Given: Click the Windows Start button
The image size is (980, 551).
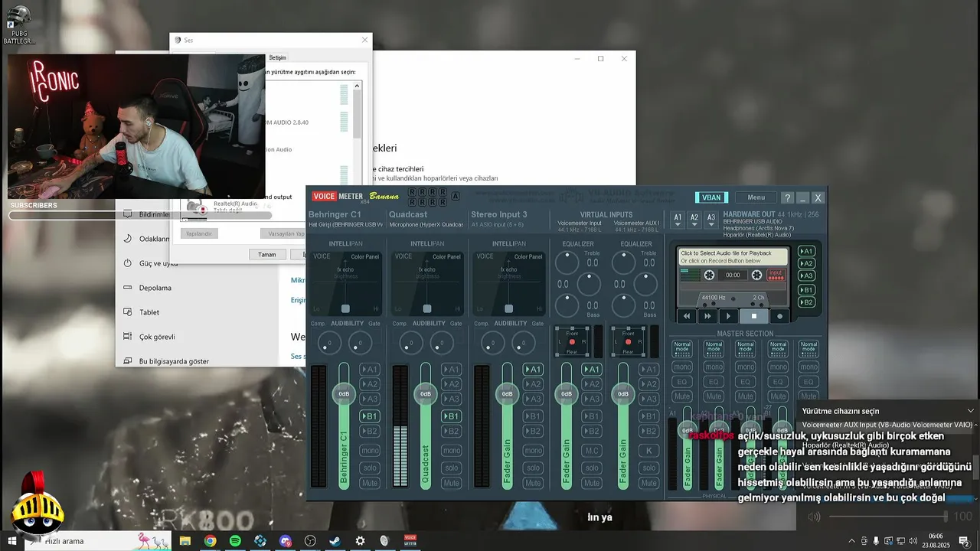Looking at the screenshot, I should (x=12, y=541).
